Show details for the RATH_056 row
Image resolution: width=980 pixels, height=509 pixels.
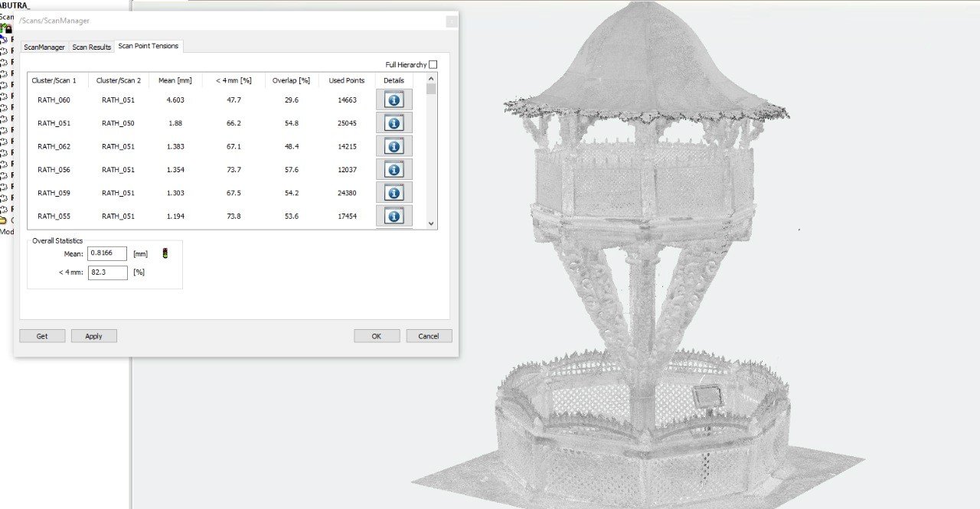[394, 169]
